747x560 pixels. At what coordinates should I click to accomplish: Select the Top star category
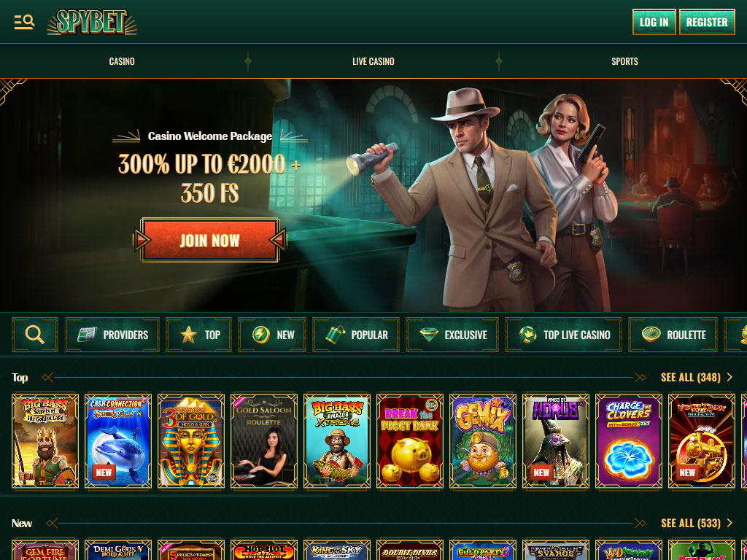pos(198,335)
